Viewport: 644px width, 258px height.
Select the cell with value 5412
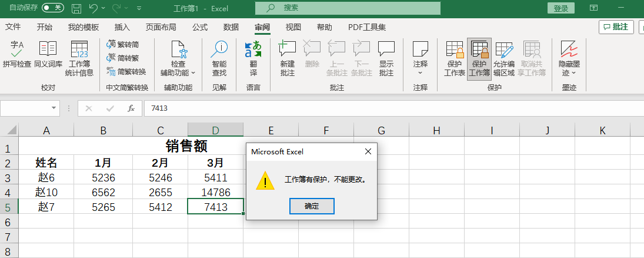click(x=161, y=207)
